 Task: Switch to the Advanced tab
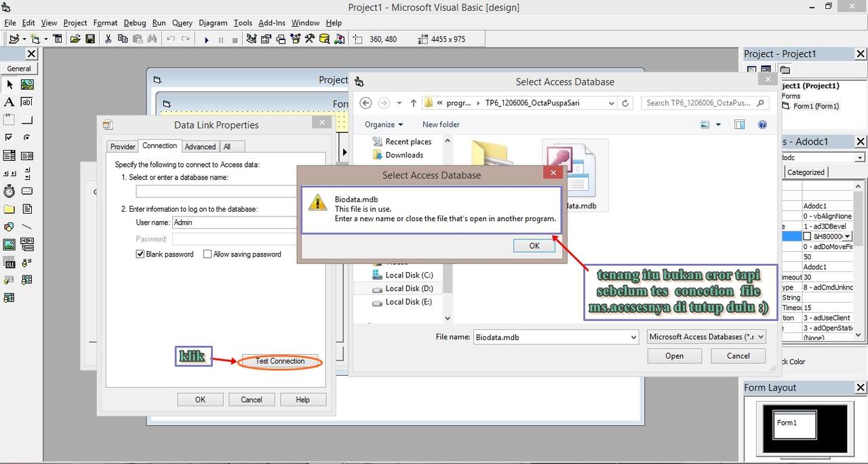click(200, 147)
